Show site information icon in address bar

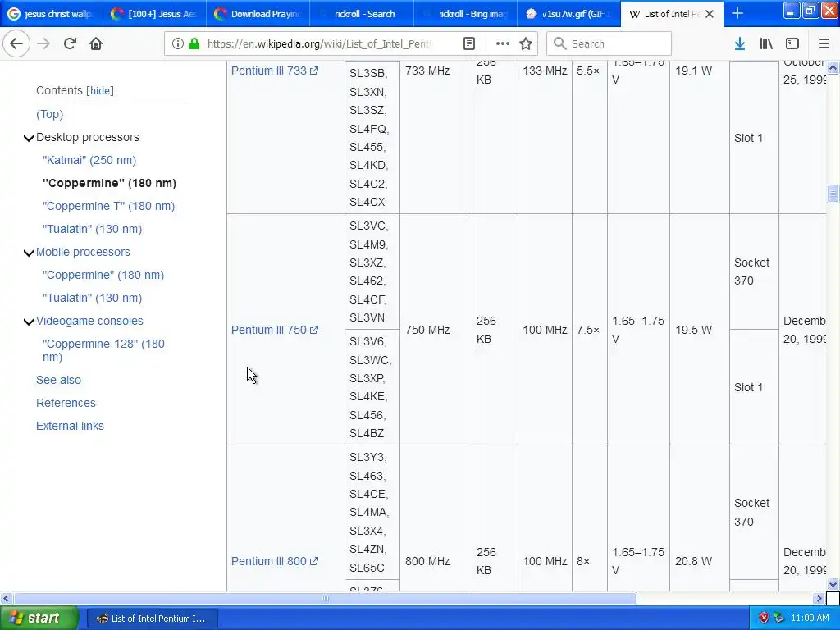[177, 43]
